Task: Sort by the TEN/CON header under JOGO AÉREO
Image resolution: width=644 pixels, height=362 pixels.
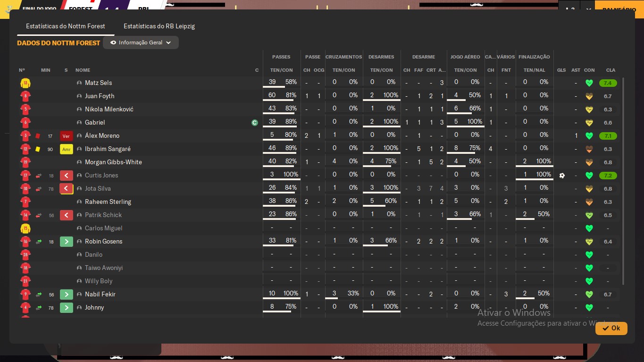Action: pos(466,70)
